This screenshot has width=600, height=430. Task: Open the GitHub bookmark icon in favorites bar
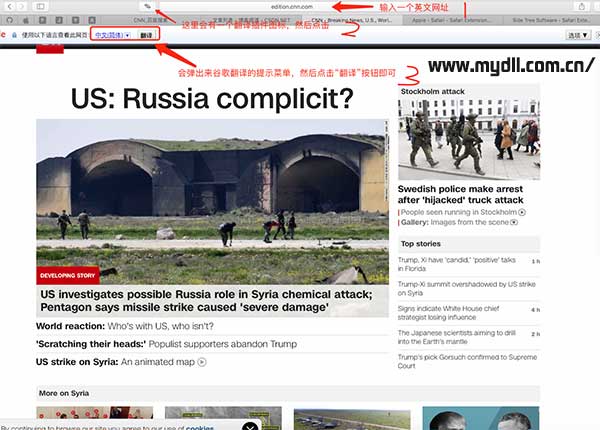10,20
